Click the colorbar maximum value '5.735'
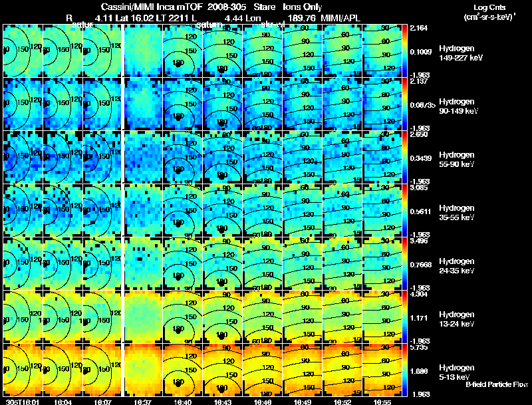532x405 pixels. [419, 348]
